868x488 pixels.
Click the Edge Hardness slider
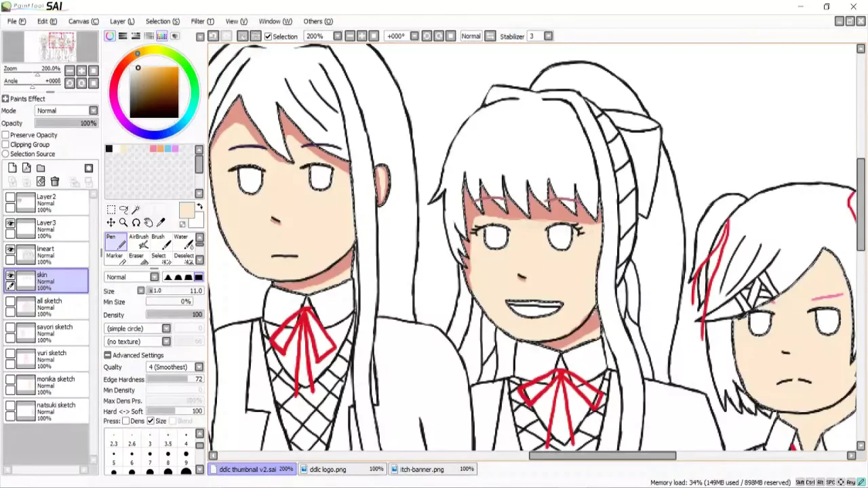tap(175, 380)
